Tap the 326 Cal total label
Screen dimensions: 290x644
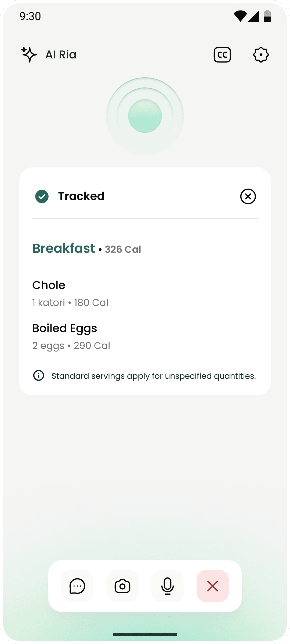(x=123, y=250)
